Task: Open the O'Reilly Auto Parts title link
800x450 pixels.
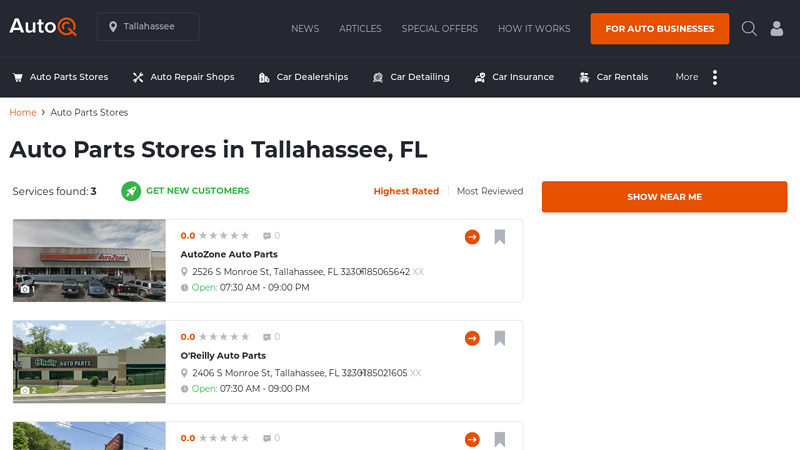Action: [223, 356]
